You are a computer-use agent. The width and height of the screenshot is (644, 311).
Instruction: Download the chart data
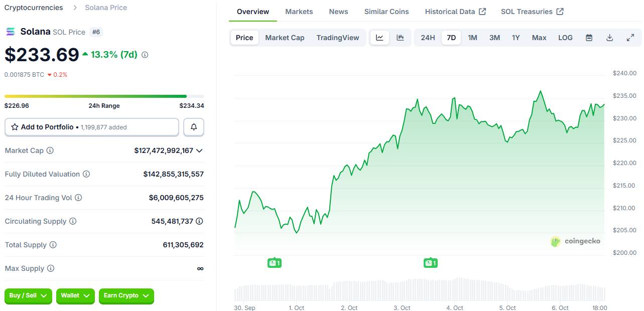pos(609,38)
